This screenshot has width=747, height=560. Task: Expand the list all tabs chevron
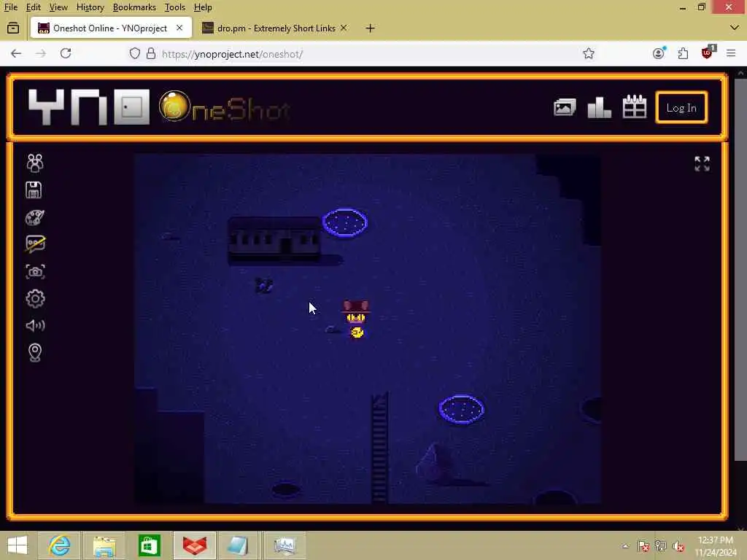point(734,28)
